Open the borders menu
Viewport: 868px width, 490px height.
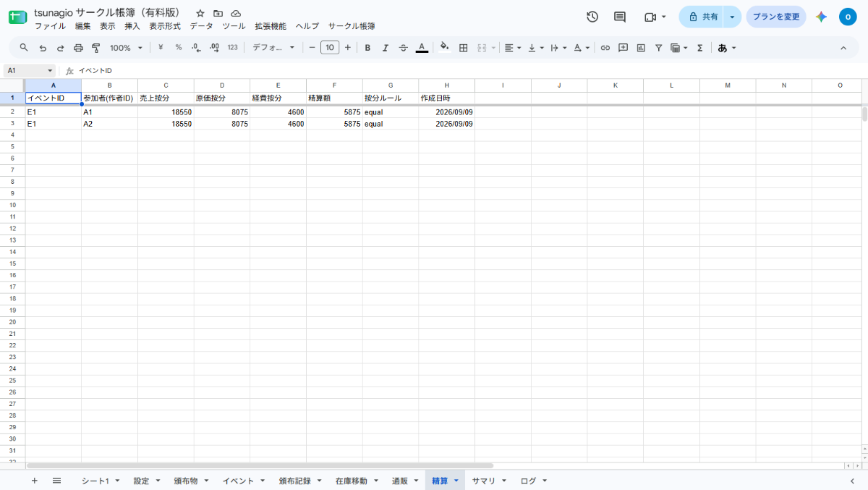pyautogui.click(x=463, y=48)
